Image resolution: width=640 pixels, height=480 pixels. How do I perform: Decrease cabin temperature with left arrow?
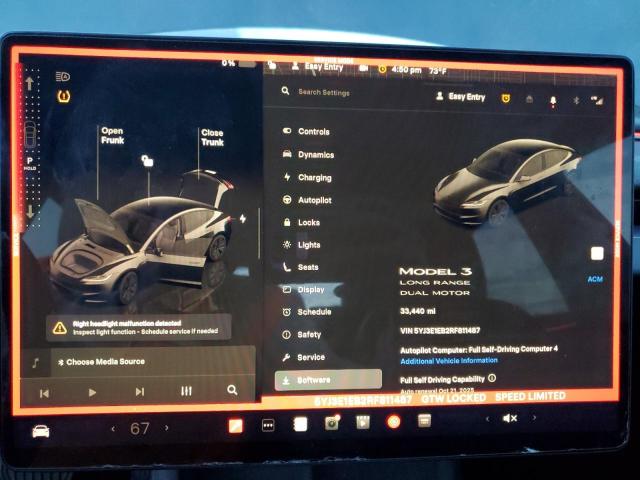click(x=113, y=429)
